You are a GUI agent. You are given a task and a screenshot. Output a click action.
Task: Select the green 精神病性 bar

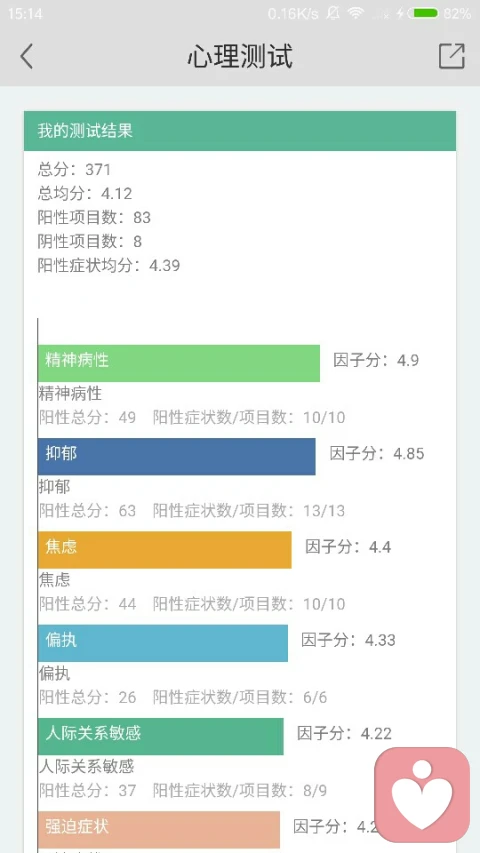point(179,363)
